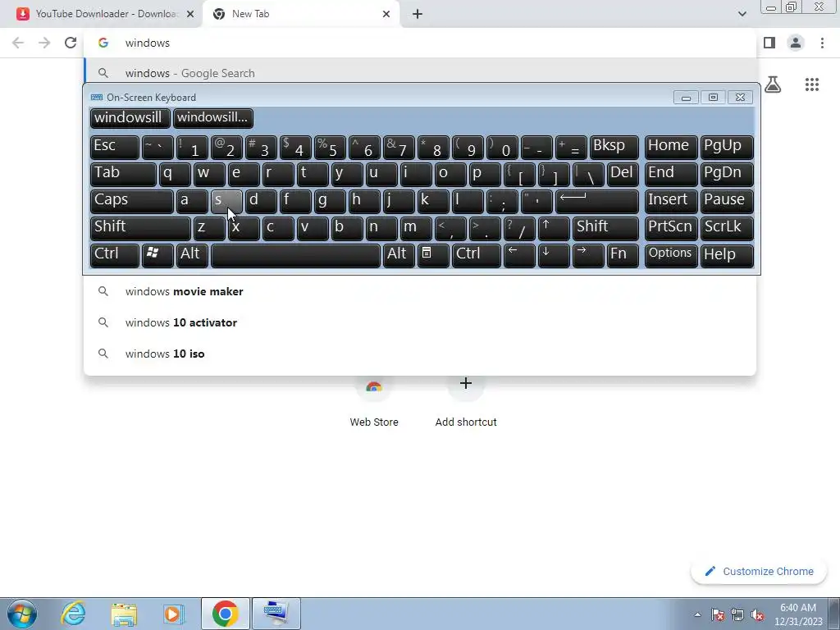Tap the Windows logo key on keyboard
Image resolution: width=840 pixels, height=630 pixels.
pyautogui.click(x=157, y=256)
